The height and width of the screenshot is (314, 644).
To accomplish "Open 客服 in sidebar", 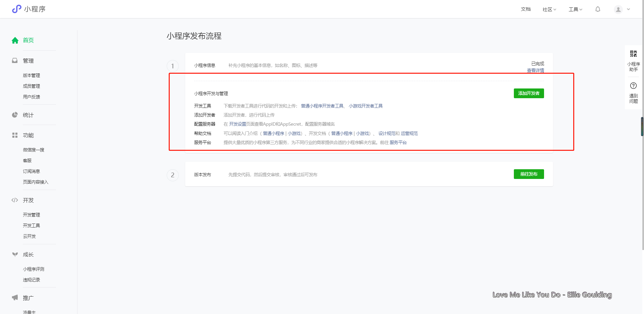I will (27, 161).
